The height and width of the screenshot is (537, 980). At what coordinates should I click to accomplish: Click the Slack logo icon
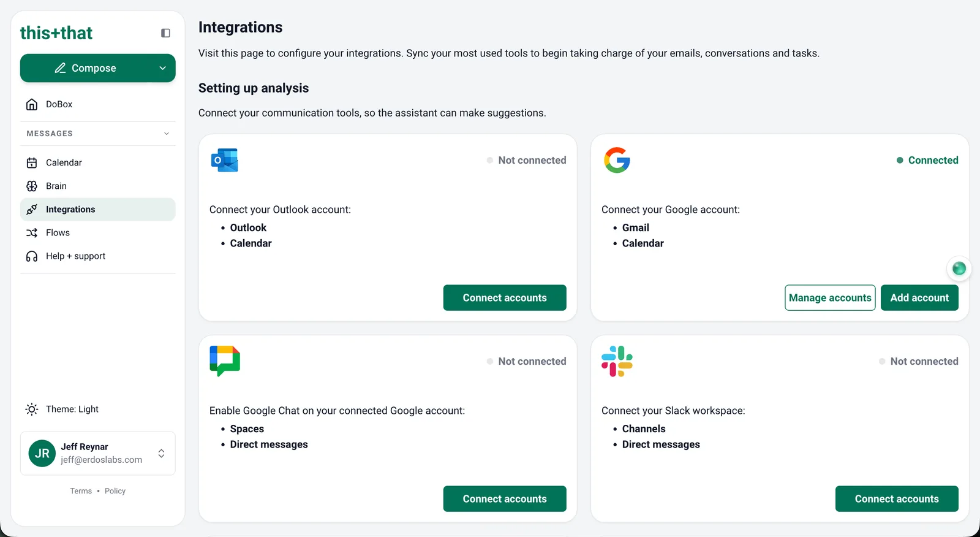[617, 361]
